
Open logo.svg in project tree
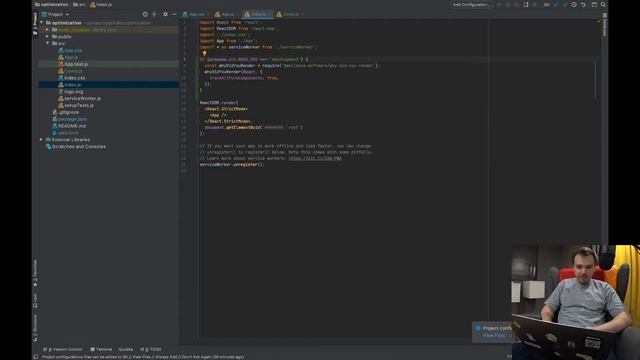tap(70, 91)
